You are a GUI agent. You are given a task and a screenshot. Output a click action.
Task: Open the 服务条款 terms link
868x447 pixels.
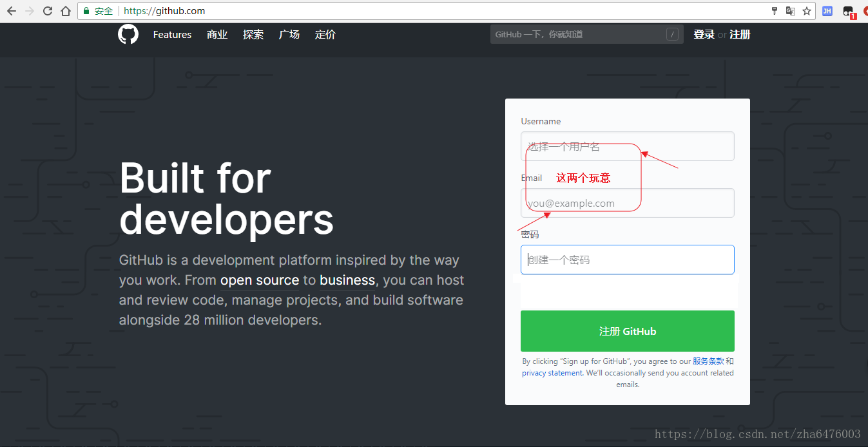click(x=708, y=361)
